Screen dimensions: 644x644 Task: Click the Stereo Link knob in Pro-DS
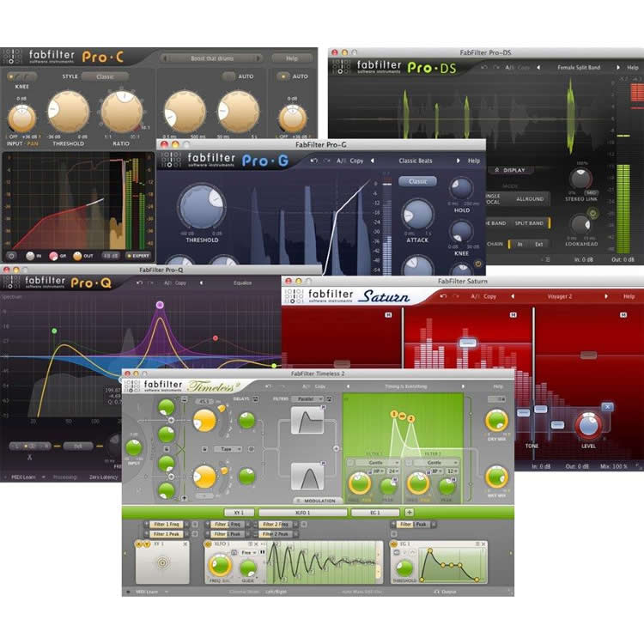(580, 179)
